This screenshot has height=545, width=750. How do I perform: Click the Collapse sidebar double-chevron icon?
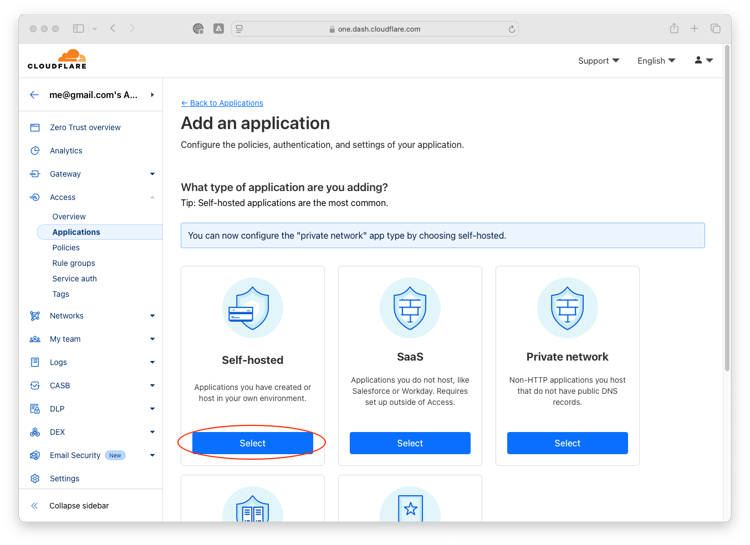tap(34, 506)
